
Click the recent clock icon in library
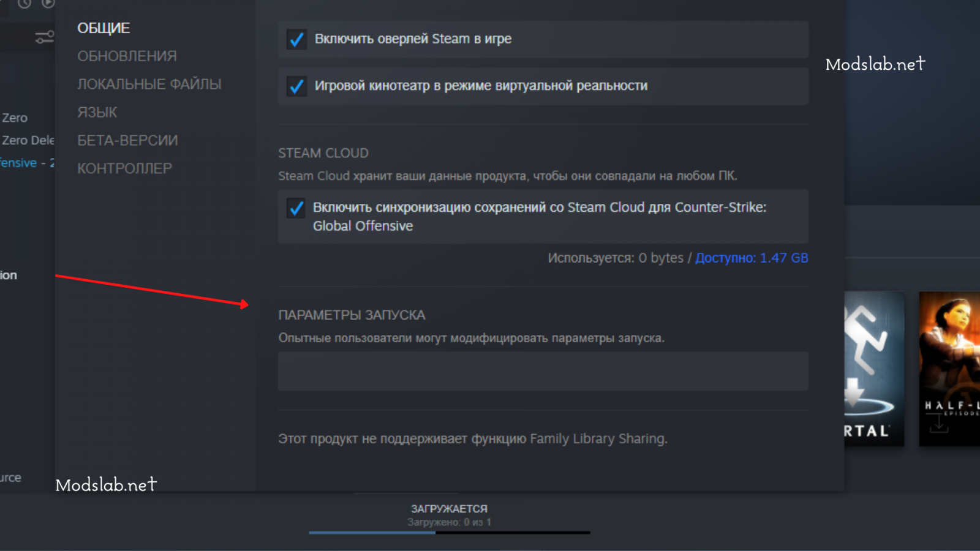(x=24, y=4)
